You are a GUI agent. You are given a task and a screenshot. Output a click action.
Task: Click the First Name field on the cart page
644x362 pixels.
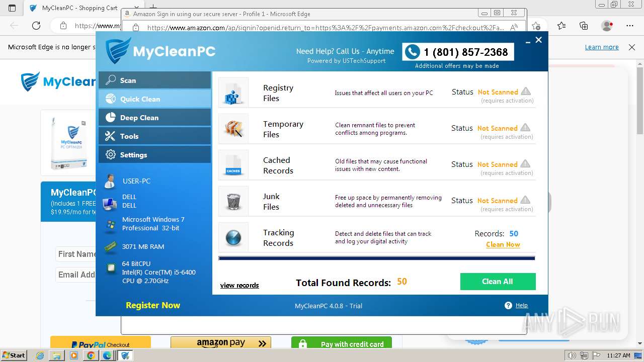click(76, 254)
